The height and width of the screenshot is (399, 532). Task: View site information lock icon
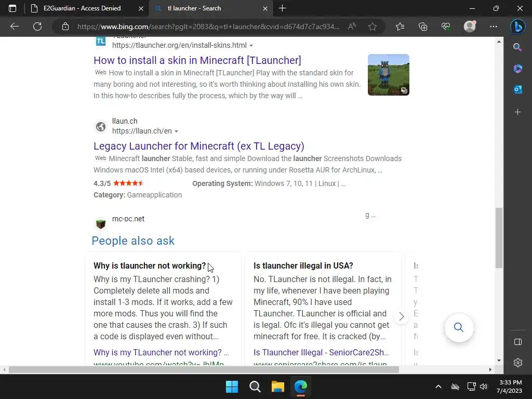tap(65, 26)
